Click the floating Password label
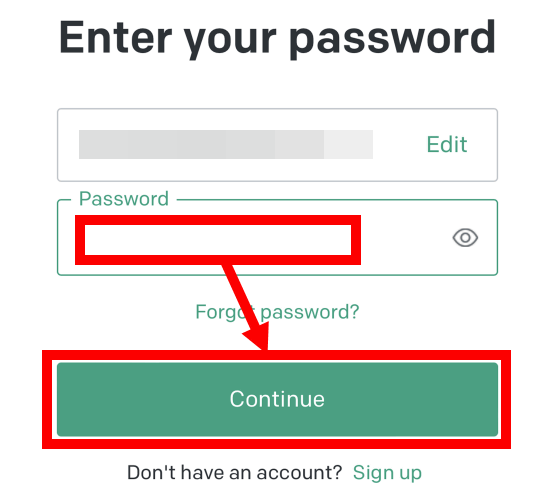555x496 pixels. [124, 199]
